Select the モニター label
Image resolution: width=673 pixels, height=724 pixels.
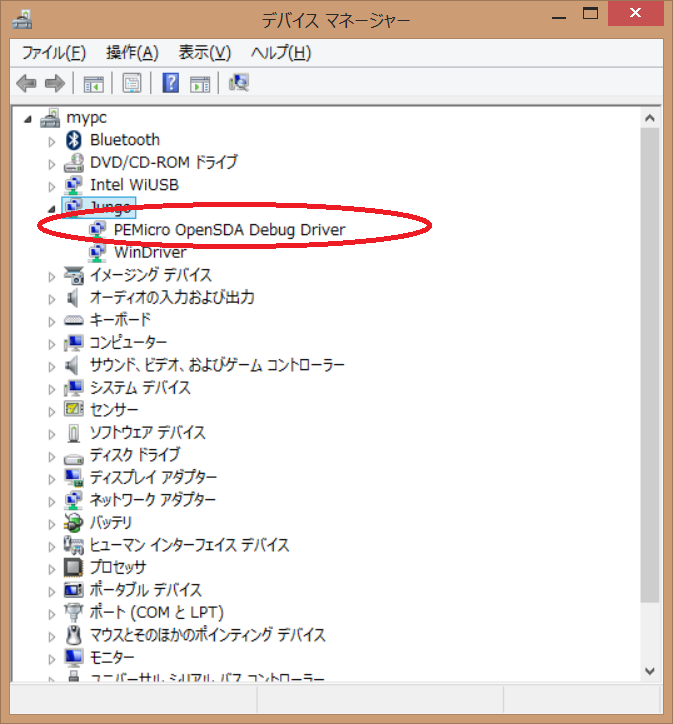[112, 657]
